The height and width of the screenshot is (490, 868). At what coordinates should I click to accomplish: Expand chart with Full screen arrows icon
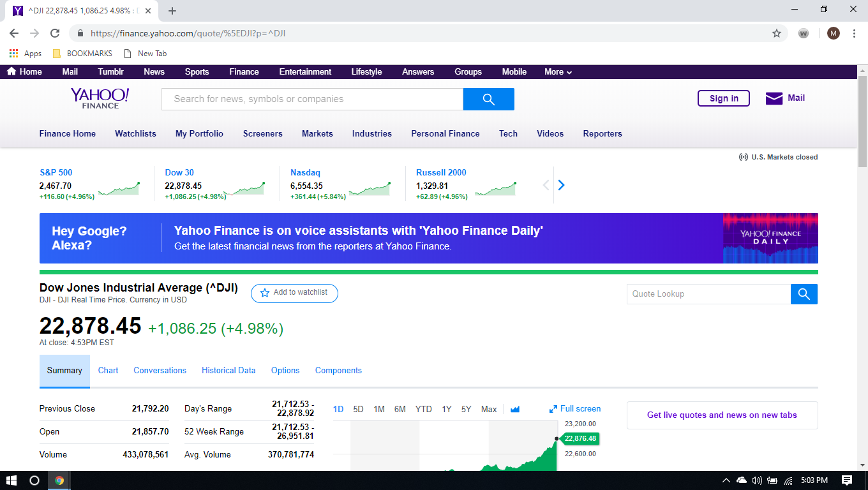tap(553, 409)
